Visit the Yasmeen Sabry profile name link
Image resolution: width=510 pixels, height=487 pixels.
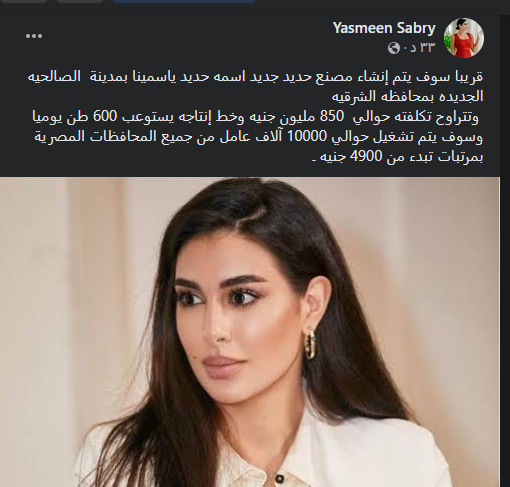click(384, 28)
